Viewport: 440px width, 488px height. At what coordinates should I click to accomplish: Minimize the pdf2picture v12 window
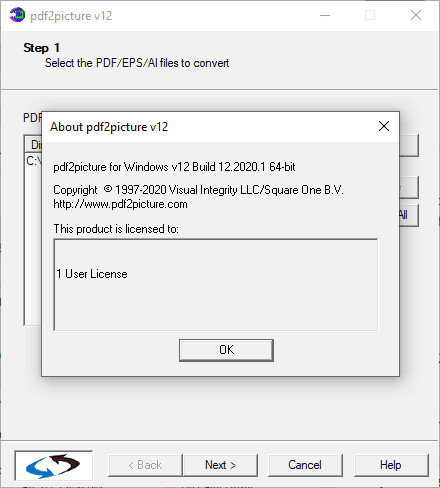tap(325, 15)
